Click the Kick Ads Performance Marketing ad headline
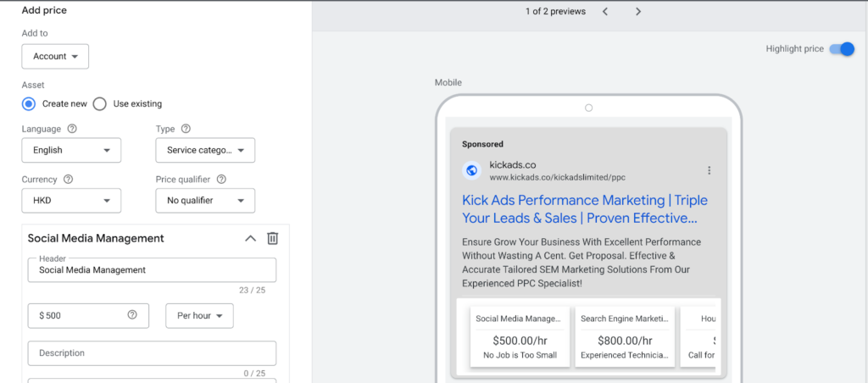868x383 pixels. 585,208
